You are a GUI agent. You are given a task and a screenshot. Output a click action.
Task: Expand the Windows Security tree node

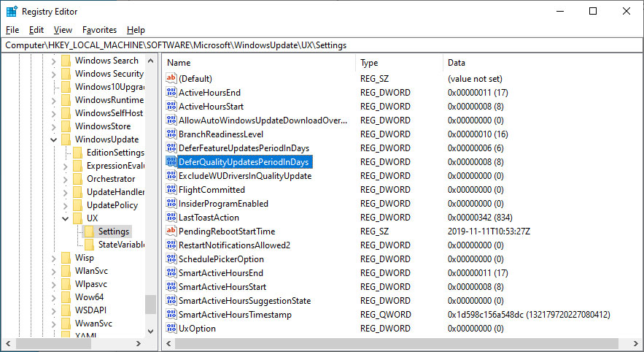pyautogui.click(x=53, y=74)
